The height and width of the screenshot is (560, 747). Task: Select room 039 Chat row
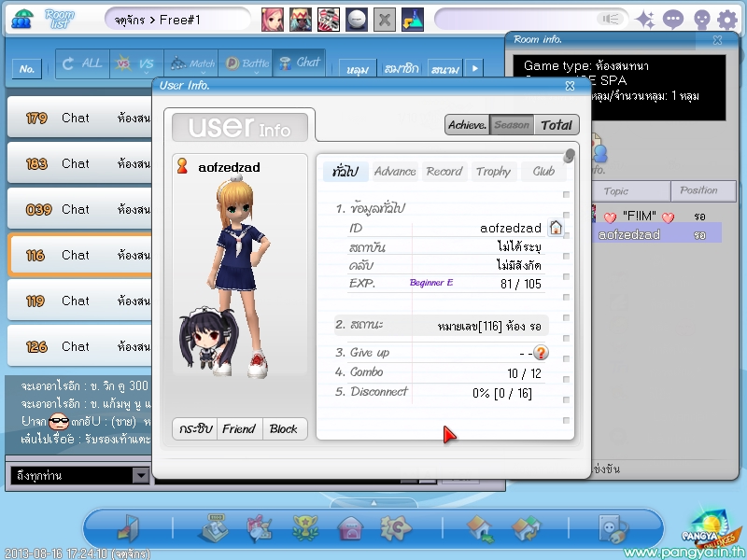click(x=80, y=209)
